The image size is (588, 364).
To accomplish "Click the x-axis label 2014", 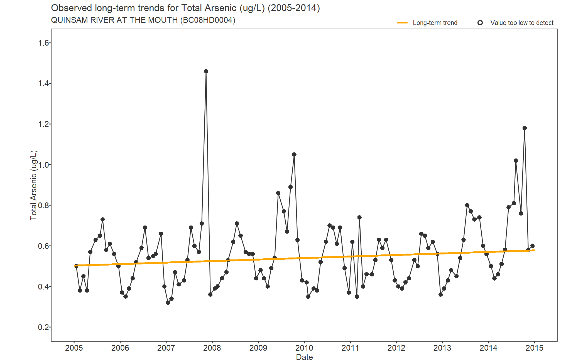I will pyautogui.click(x=488, y=348).
